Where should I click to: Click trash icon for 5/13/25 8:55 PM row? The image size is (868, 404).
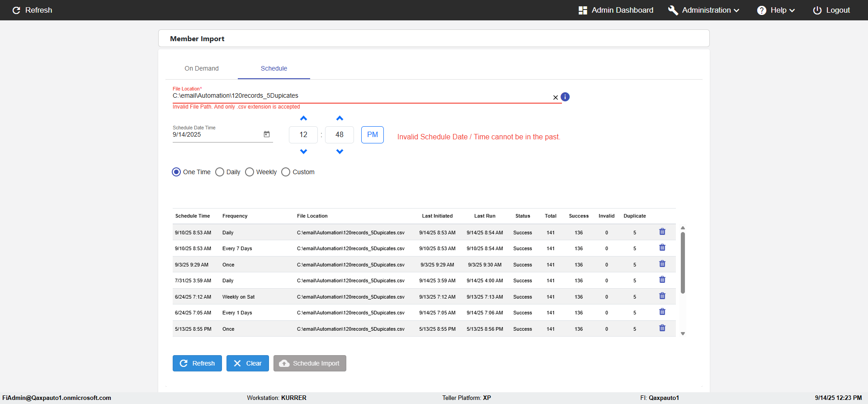point(662,328)
